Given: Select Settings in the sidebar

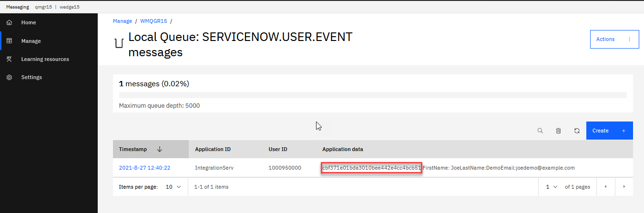Looking at the screenshot, I should (31, 77).
